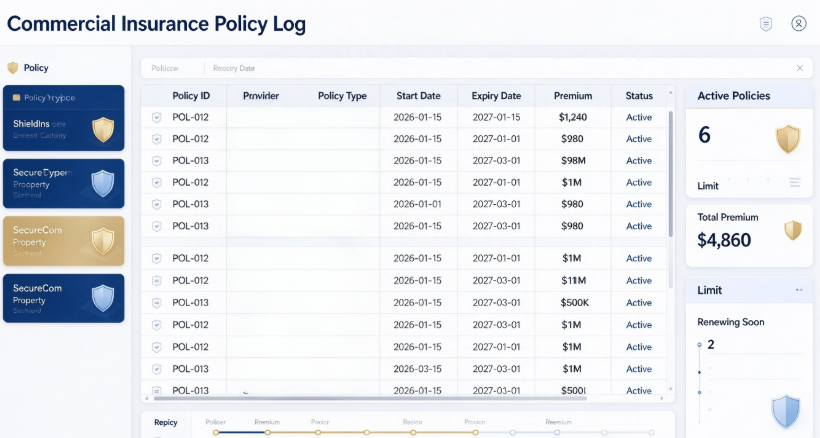Screen dimensions: 820x438
Task: Click top marker on Renewing Soon timeline
Action: [699, 345]
